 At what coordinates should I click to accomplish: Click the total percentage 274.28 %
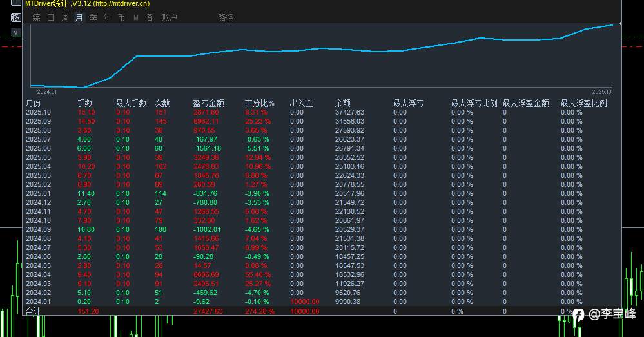(x=260, y=311)
